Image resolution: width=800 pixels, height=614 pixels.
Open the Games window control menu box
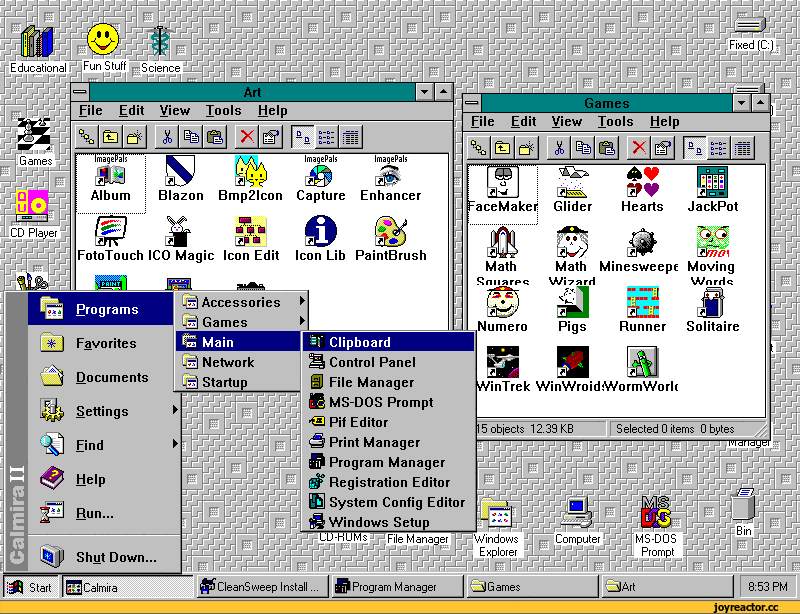click(x=472, y=103)
